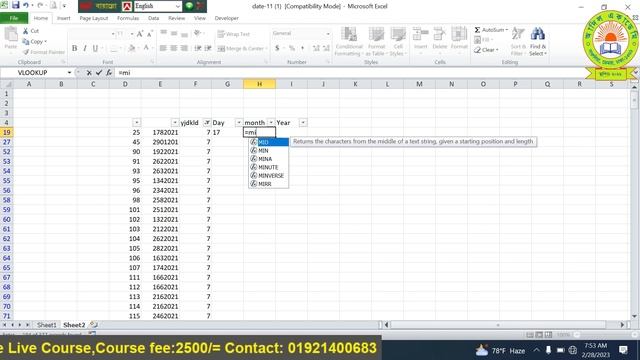Switch to the Insert ribbon tab
640x360 pixels.
[63, 18]
